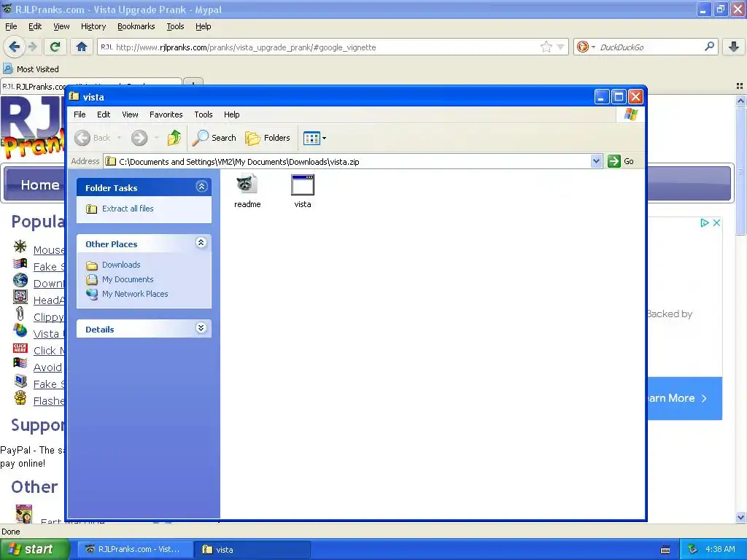The height and width of the screenshot is (560, 747).
Task: Click the Explorer Back button
Action: [x=93, y=138]
